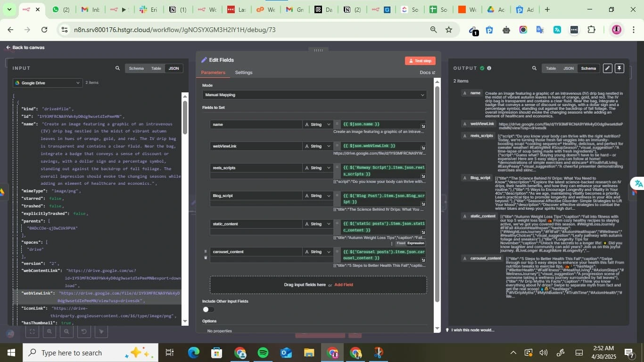This screenshot has width=644, height=362.
Task: Search the OUTPUT panel data
Action: coord(534,68)
